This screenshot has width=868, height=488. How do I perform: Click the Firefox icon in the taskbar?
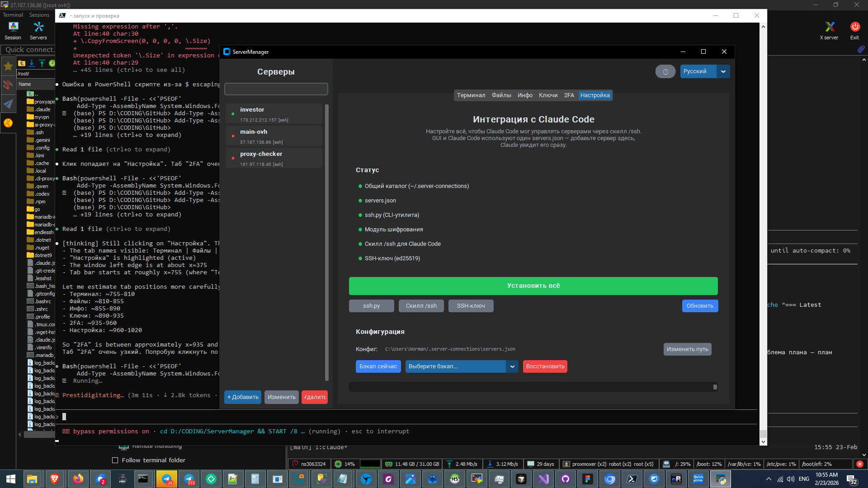pyautogui.click(x=78, y=479)
